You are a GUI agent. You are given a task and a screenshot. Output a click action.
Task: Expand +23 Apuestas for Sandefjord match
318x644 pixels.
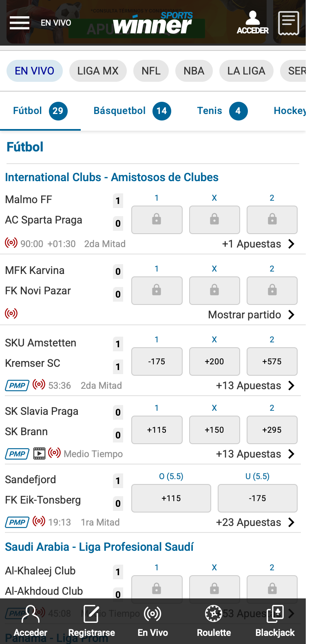(x=255, y=522)
